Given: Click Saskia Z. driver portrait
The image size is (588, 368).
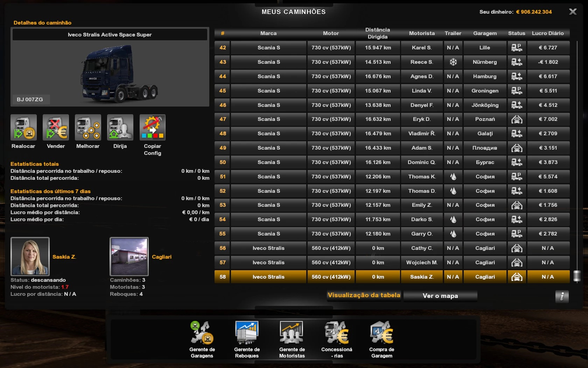Looking at the screenshot, I should point(30,257).
